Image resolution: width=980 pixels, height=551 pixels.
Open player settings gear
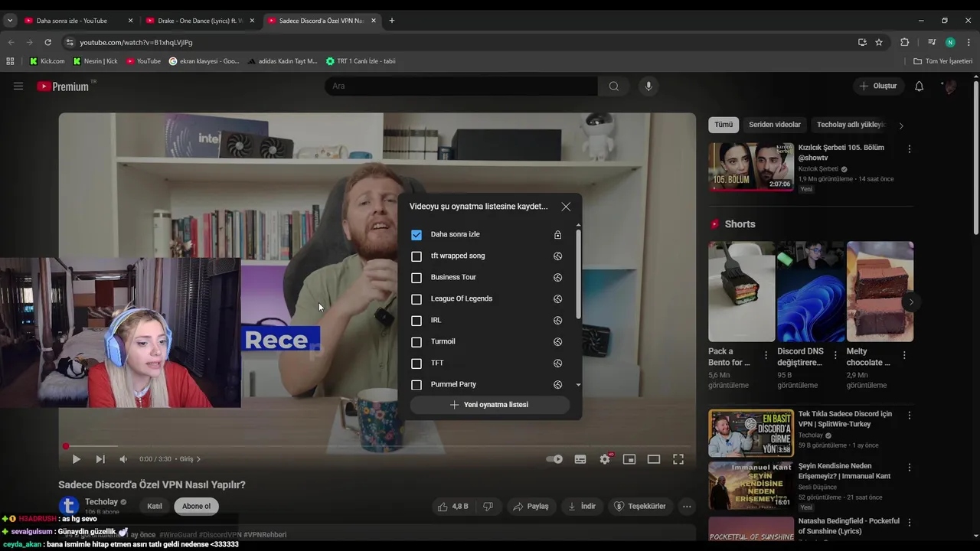[x=605, y=459]
